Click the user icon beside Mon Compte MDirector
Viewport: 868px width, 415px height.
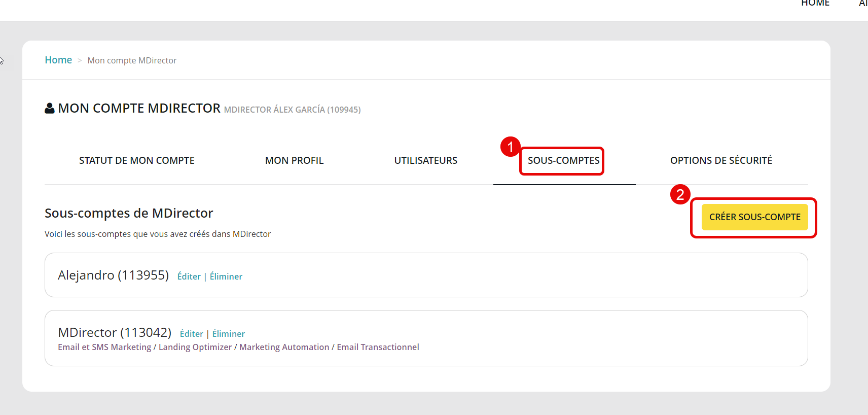50,109
